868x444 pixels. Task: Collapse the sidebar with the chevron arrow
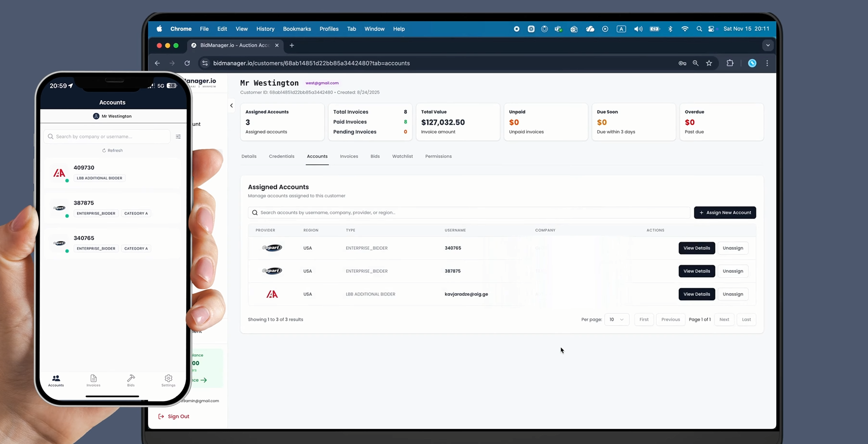pos(232,106)
